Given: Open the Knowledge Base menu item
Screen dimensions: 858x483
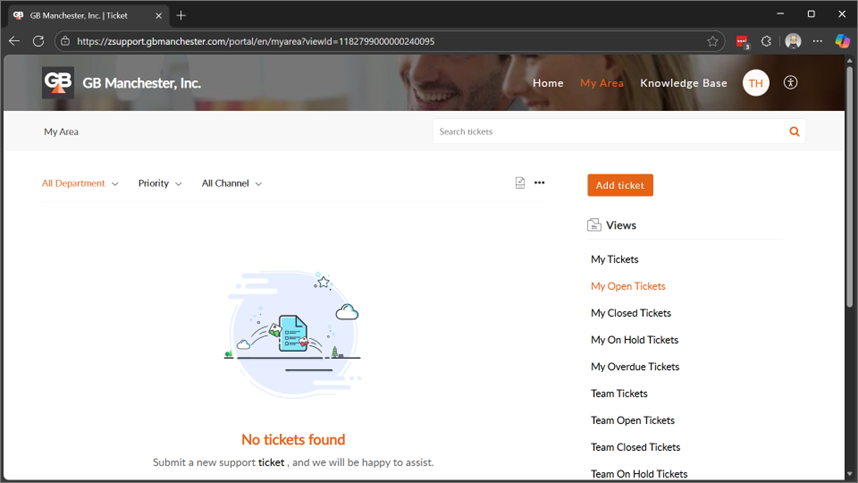Looking at the screenshot, I should tap(683, 83).
